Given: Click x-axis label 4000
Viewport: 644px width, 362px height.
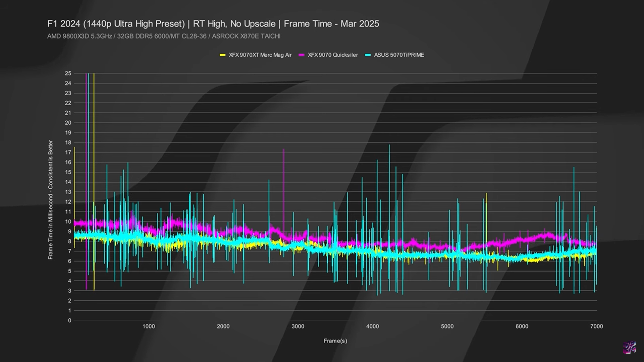Looking at the screenshot, I should 373,326.
